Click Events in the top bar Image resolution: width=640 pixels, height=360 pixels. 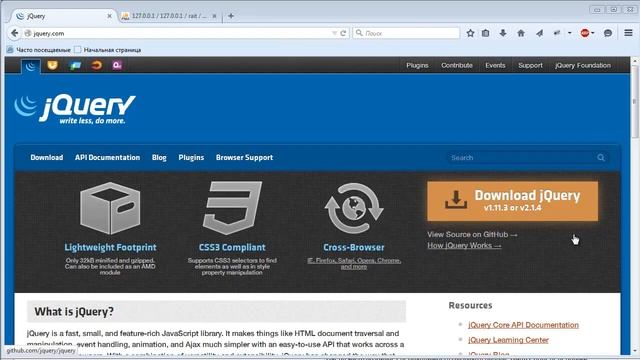[495, 65]
